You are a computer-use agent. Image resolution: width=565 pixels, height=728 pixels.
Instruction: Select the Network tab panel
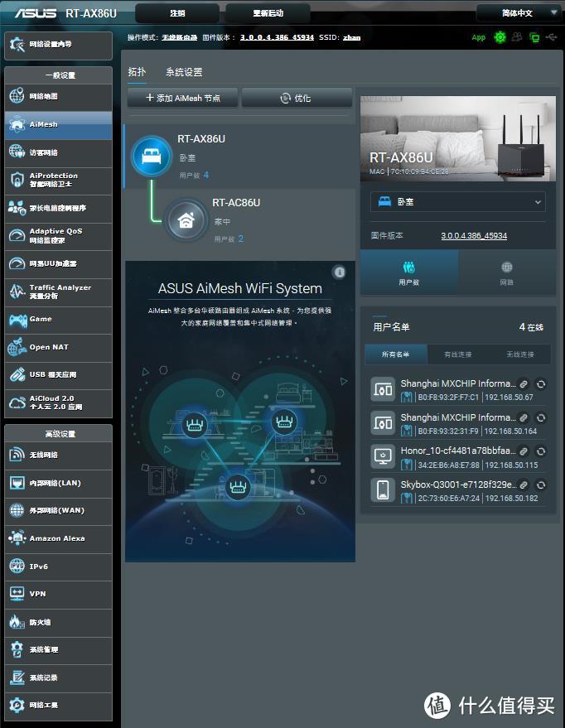pyautogui.click(x=507, y=273)
